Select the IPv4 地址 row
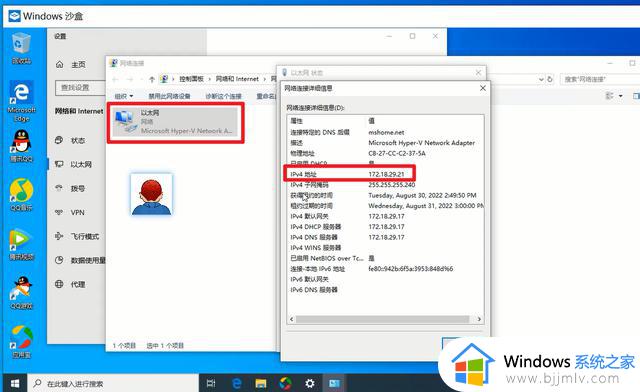 coord(385,174)
